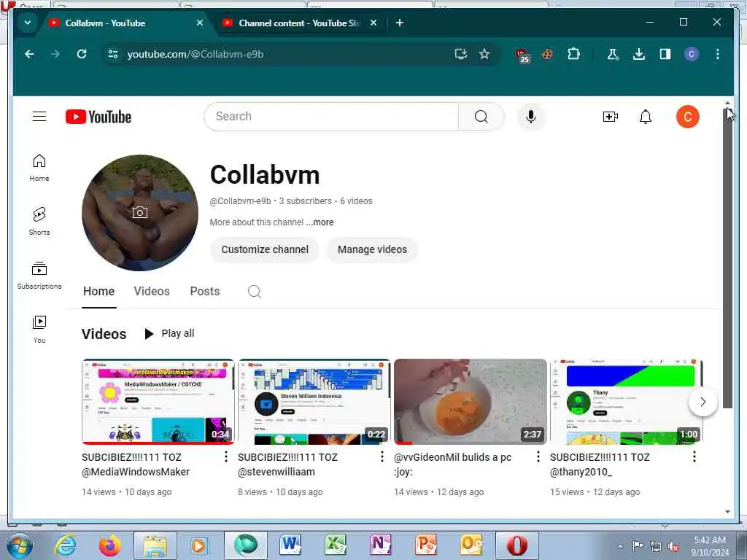This screenshot has width=747, height=560.
Task: Select the channel Home tab
Action: [99, 292]
